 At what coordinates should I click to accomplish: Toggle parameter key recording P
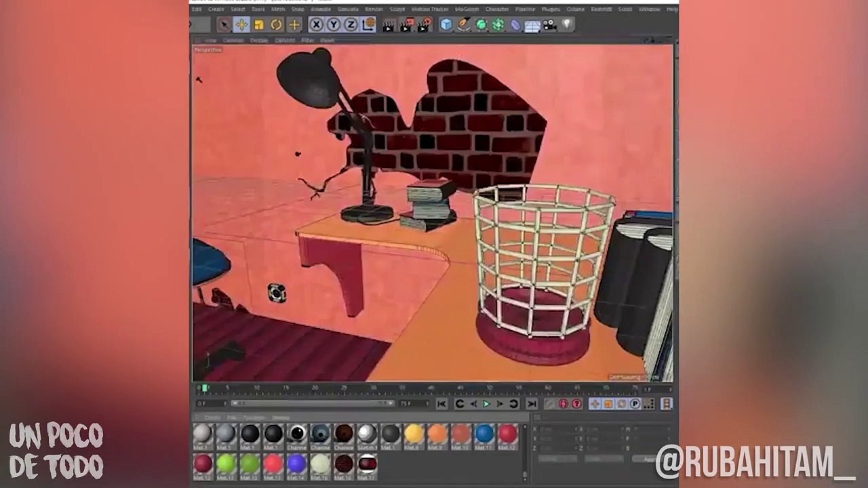click(635, 404)
